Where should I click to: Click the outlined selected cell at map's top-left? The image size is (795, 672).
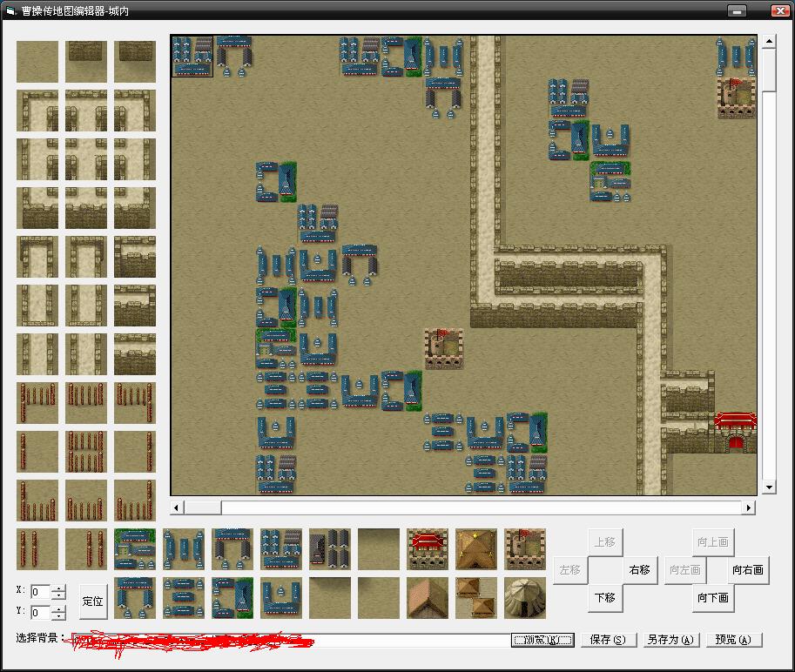click(x=192, y=57)
